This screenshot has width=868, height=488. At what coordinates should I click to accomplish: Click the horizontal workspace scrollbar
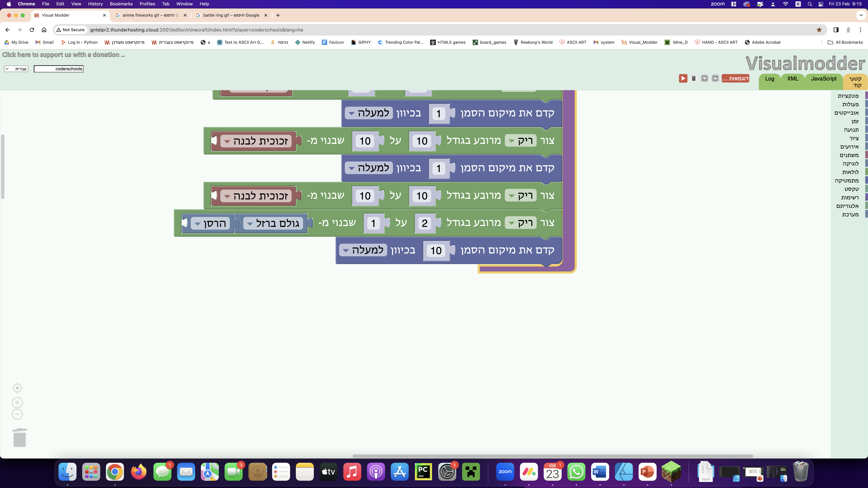(x=553, y=456)
